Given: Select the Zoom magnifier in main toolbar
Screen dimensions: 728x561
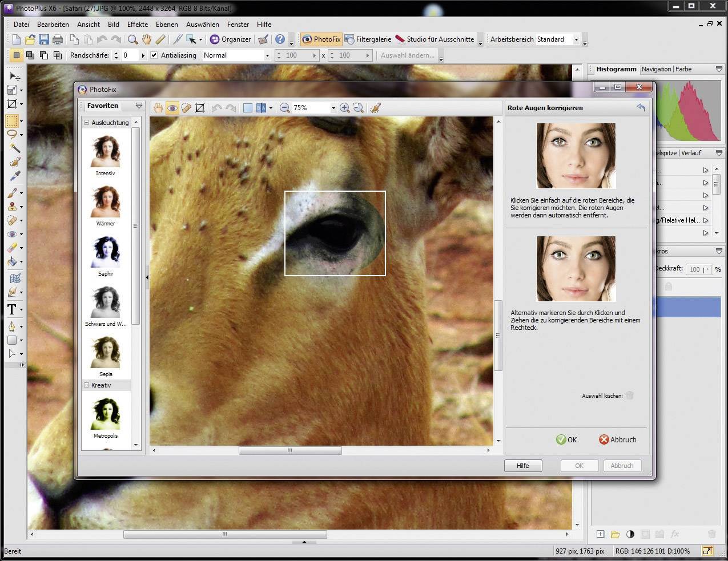Looking at the screenshot, I should [x=132, y=39].
